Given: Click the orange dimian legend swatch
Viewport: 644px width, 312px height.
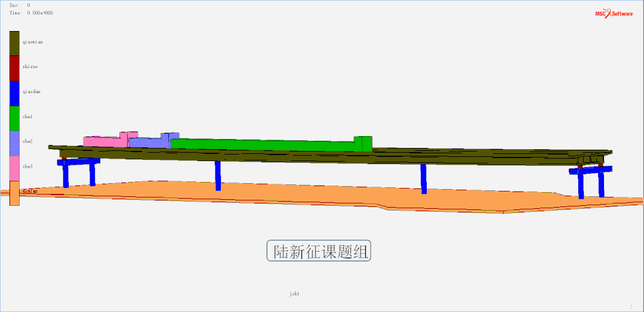Looking at the screenshot, I should tap(14, 193).
